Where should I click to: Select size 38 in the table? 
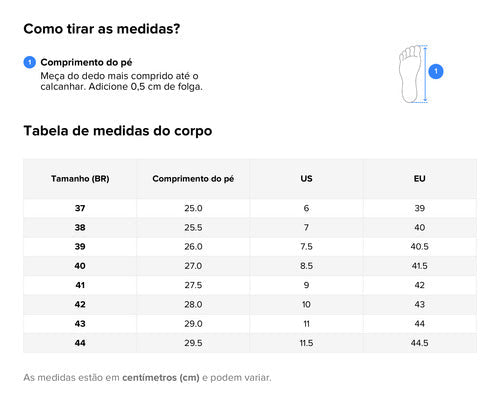click(x=80, y=228)
